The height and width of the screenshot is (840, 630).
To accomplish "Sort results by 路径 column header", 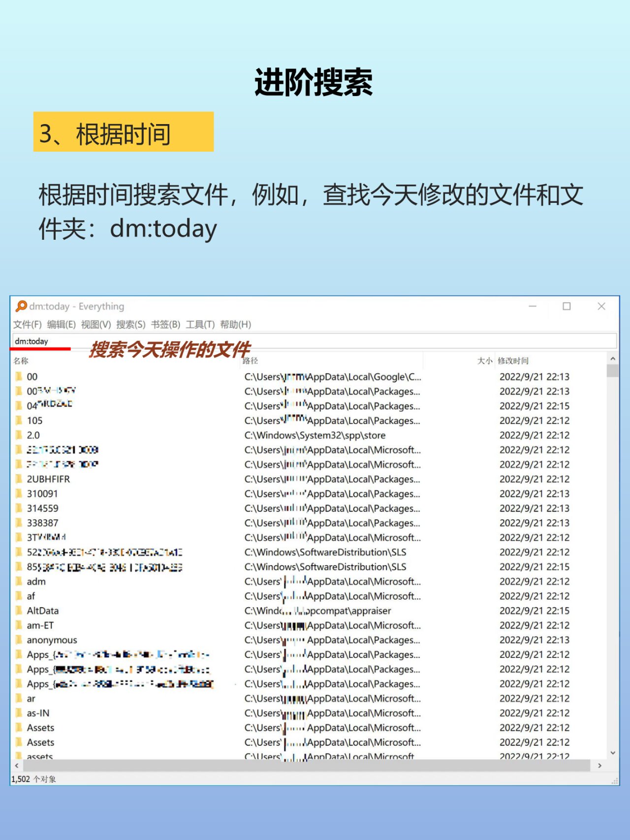I will pyautogui.click(x=250, y=361).
